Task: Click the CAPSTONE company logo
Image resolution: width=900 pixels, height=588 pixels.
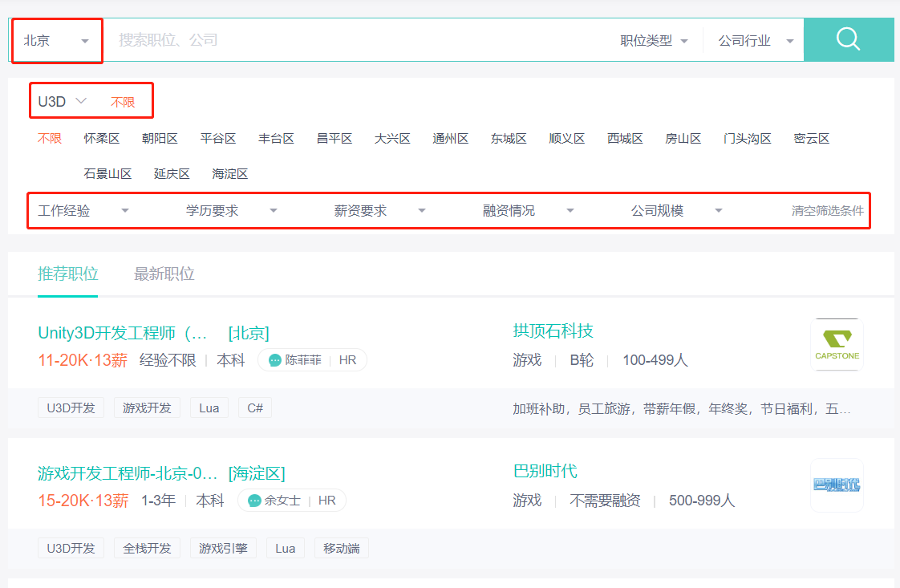Action: 837,343
